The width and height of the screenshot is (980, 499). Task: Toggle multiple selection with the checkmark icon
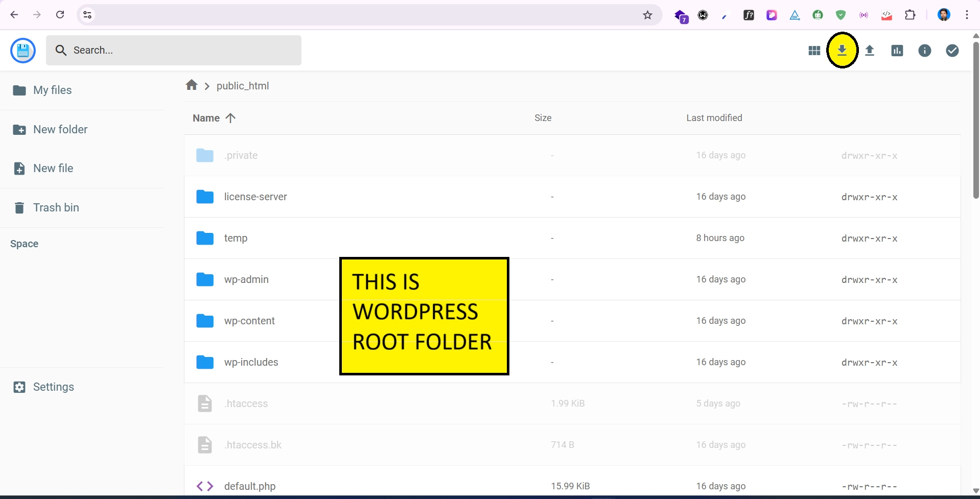952,51
